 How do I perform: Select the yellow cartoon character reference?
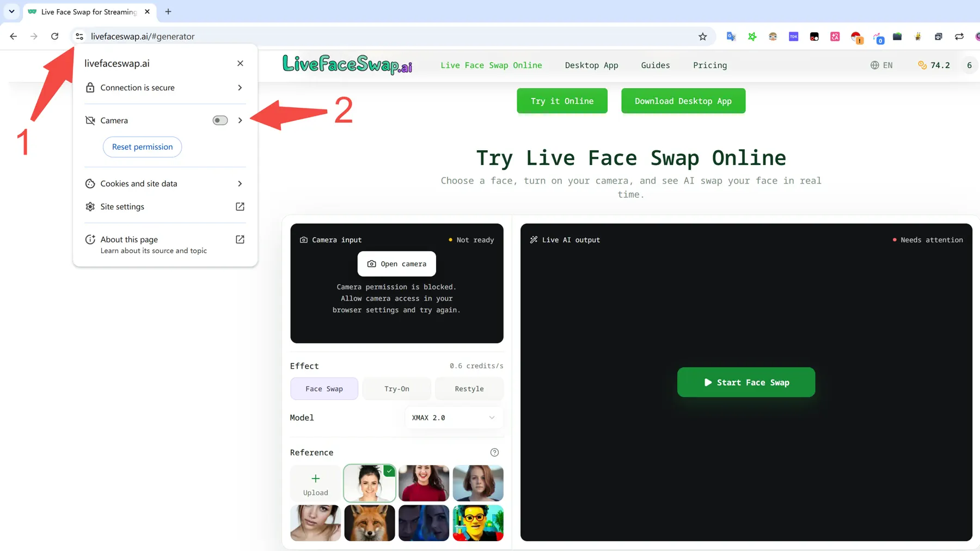[478, 523]
